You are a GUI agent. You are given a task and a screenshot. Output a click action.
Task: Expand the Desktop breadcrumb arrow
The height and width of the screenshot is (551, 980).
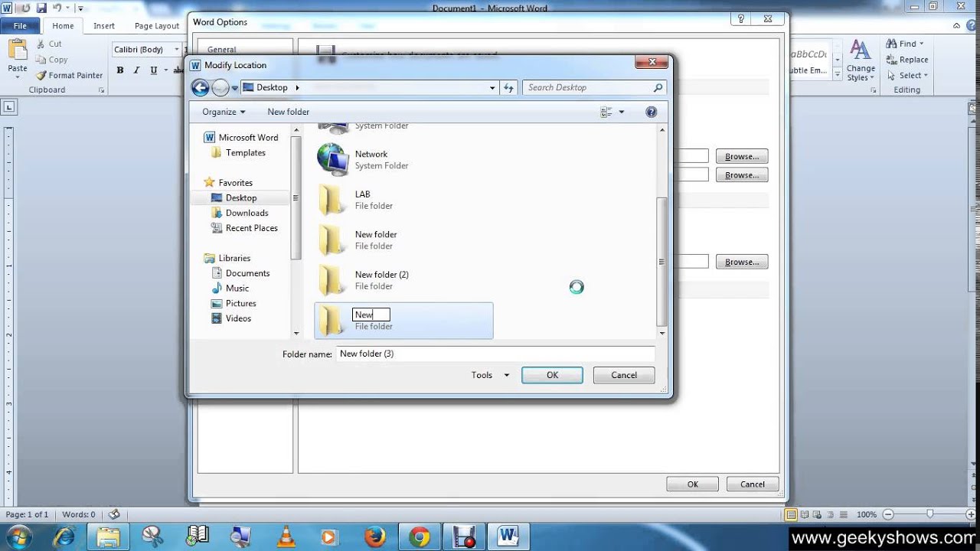(x=297, y=88)
